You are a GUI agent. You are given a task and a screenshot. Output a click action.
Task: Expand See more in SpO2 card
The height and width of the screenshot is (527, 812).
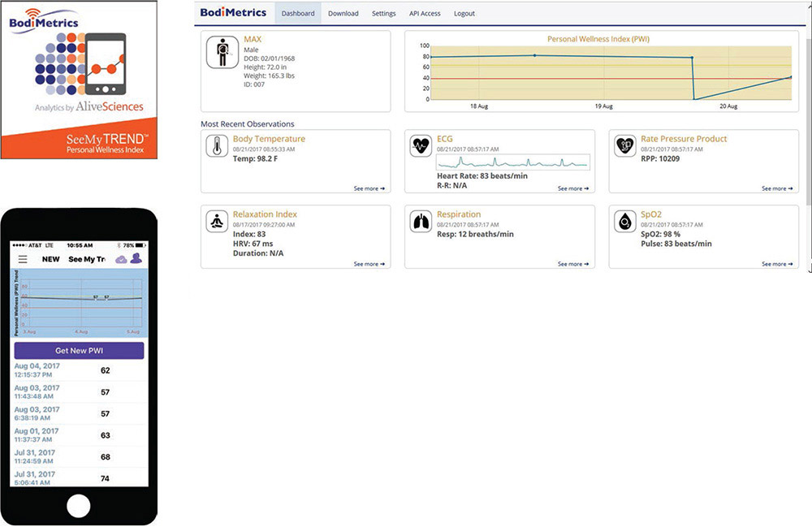pyautogui.click(x=776, y=264)
